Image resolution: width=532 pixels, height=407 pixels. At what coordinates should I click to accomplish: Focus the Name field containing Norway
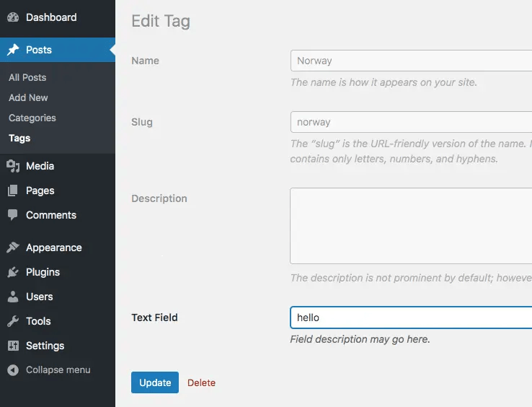pyautogui.click(x=411, y=61)
